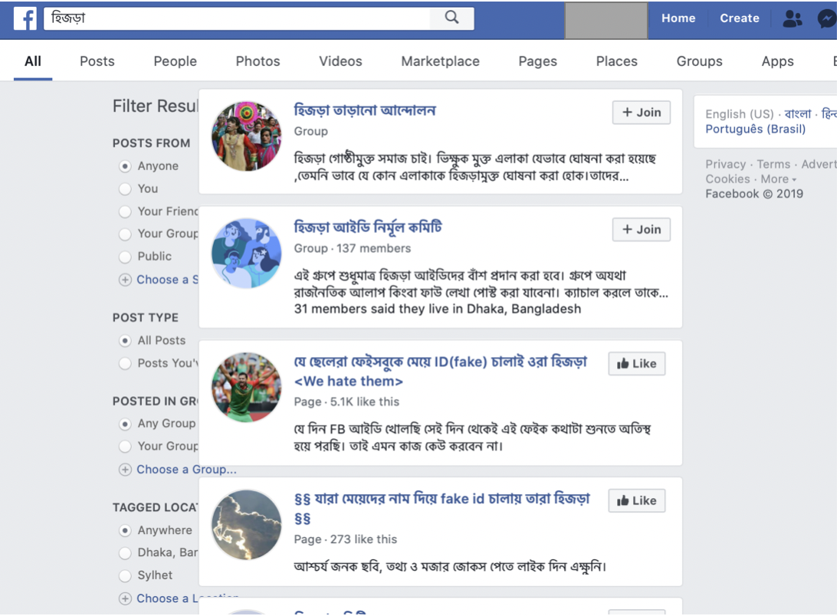Like the 5.1K likes page
The width and height of the screenshot is (840, 616).
click(x=636, y=364)
